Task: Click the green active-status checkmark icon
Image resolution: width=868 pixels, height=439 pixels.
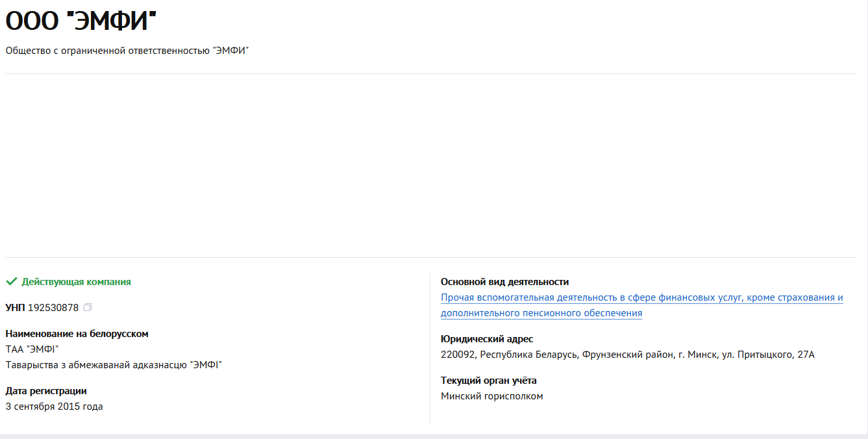Action: [x=11, y=282]
